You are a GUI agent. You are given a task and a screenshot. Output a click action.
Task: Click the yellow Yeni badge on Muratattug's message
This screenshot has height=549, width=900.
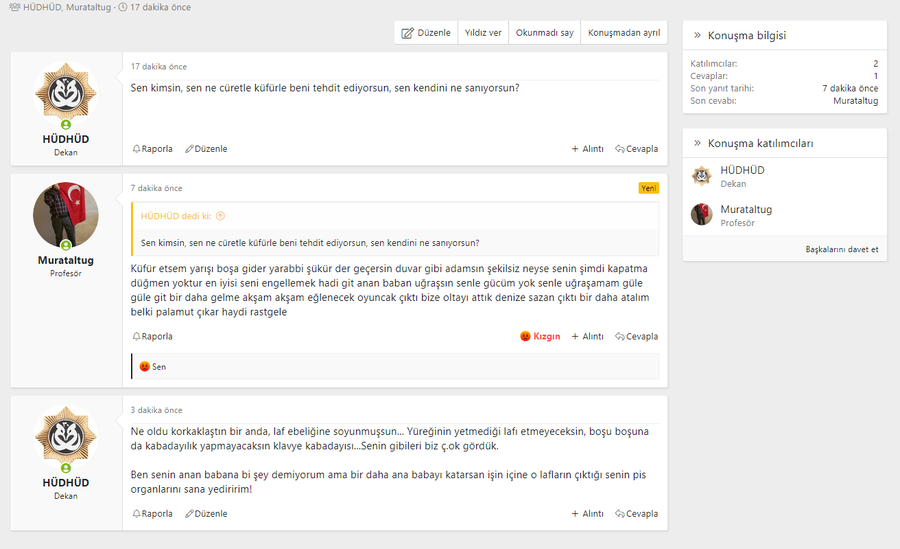pyautogui.click(x=649, y=188)
